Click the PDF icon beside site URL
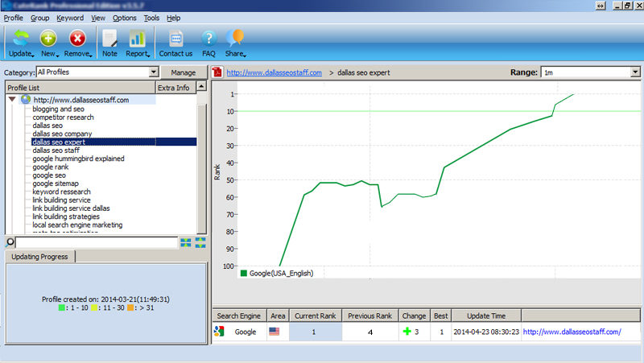 217,72
